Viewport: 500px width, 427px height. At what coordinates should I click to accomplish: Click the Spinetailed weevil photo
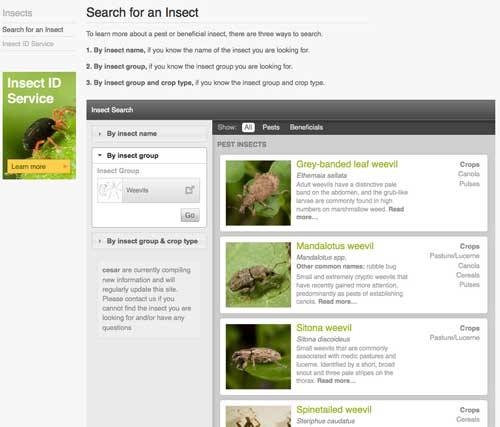258,416
